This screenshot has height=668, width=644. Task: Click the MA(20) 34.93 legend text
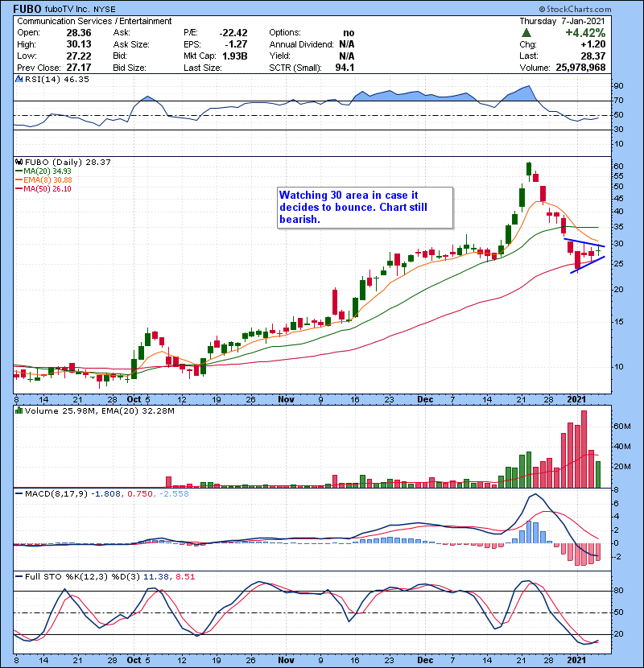click(x=47, y=171)
